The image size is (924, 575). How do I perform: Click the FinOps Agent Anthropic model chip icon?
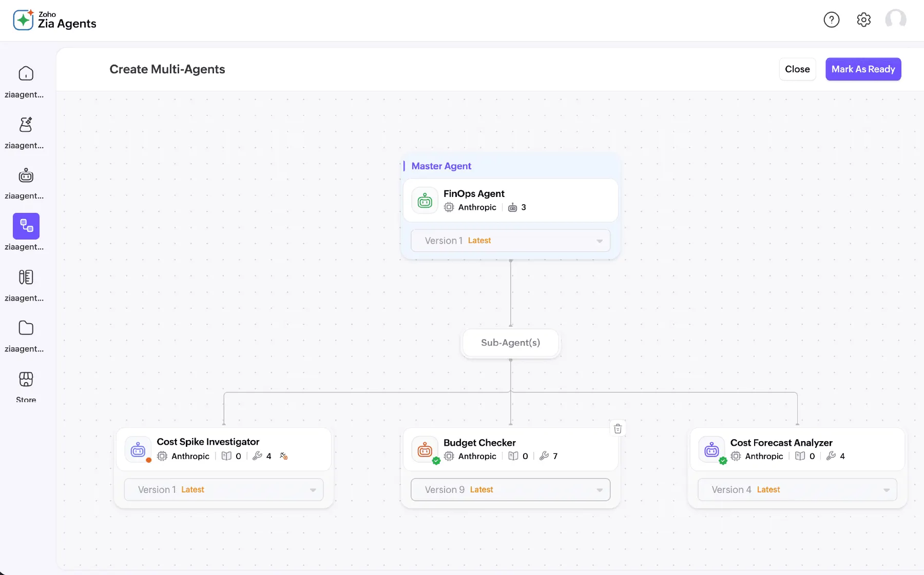(x=449, y=207)
